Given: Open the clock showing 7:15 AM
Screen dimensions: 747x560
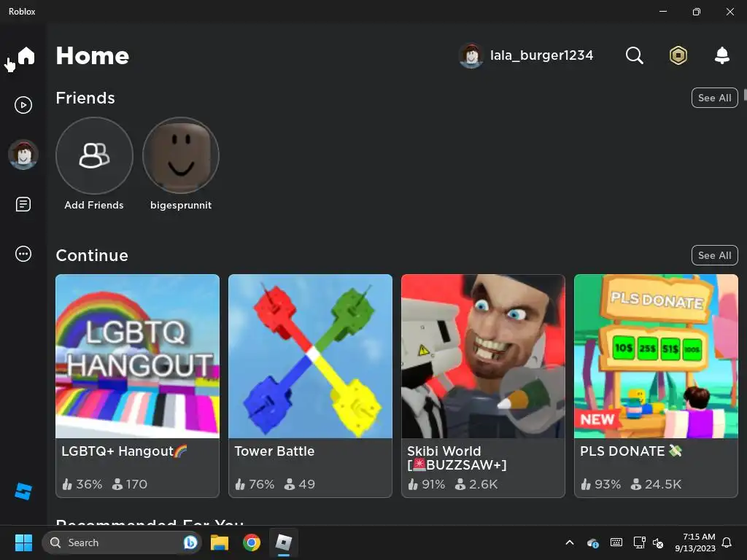Looking at the screenshot, I should (695, 542).
